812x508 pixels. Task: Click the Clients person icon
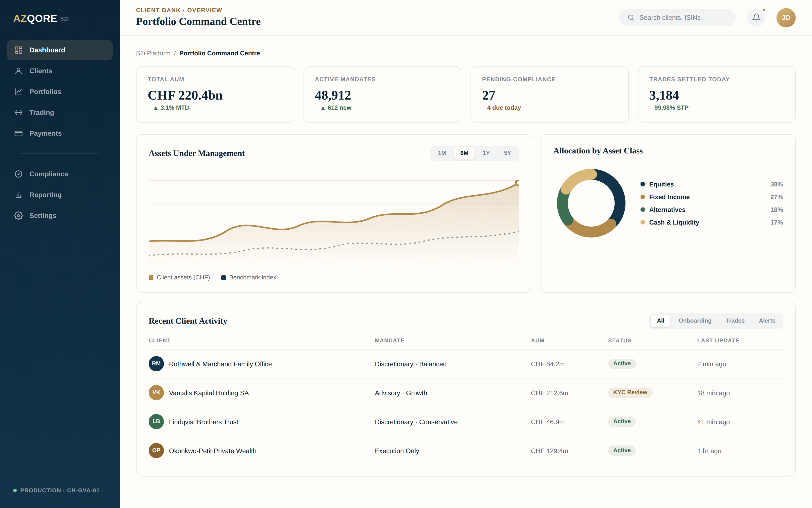tap(19, 71)
